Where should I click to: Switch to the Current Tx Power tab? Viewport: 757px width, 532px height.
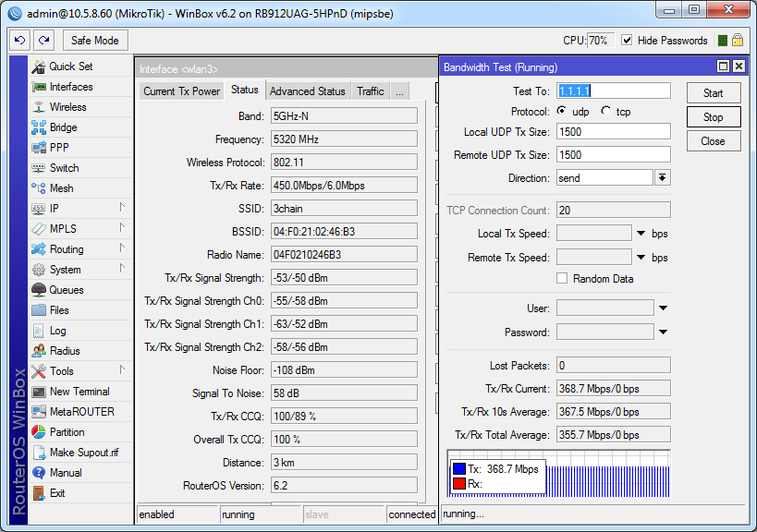pos(181,91)
